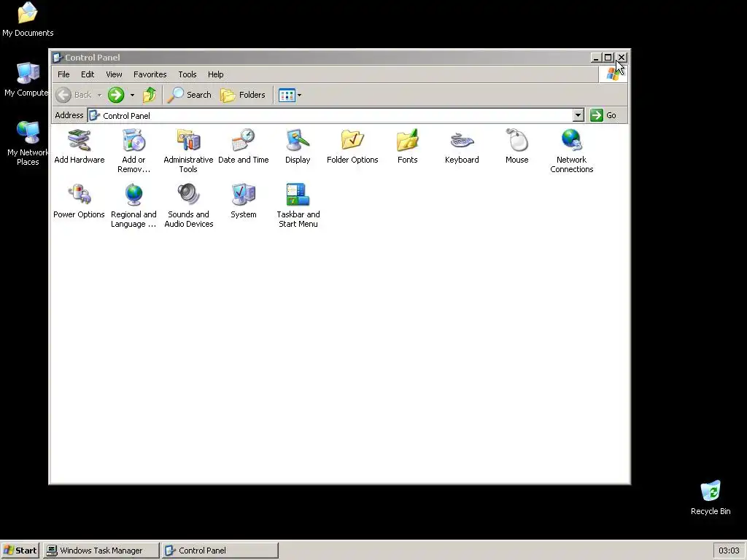Screen dimensions: 747x560
Task: Toggle the Folders pane button
Action: pos(242,95)
